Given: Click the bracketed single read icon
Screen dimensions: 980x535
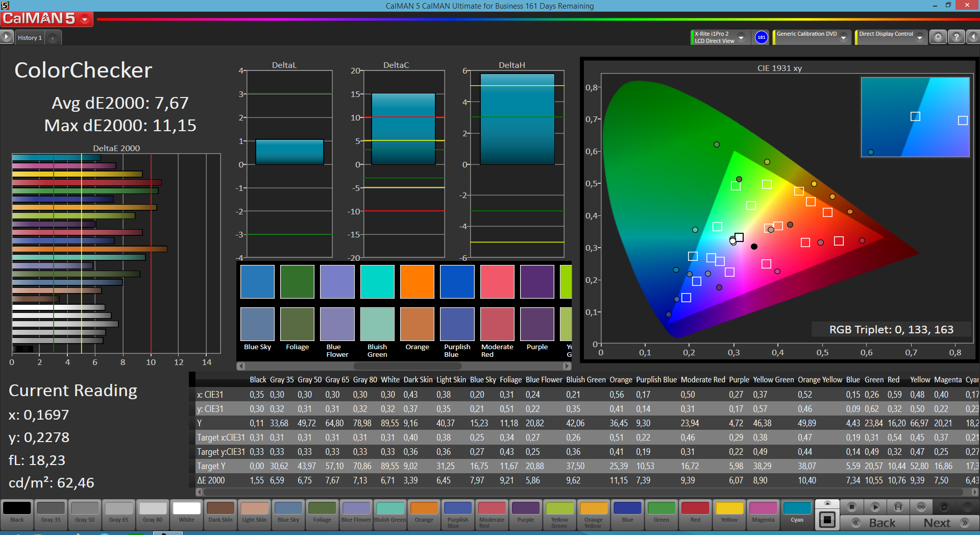Looking at the screenshot, I should [x=898, y=507].
